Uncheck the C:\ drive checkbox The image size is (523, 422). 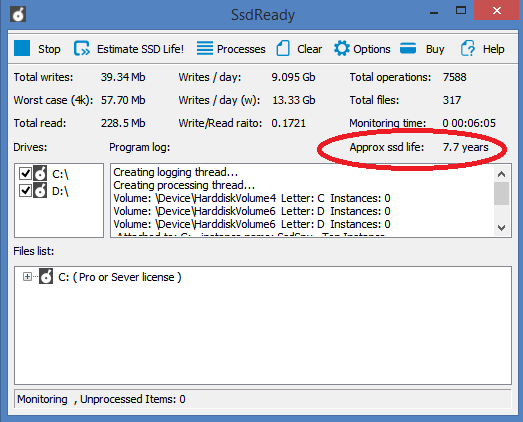25,173
